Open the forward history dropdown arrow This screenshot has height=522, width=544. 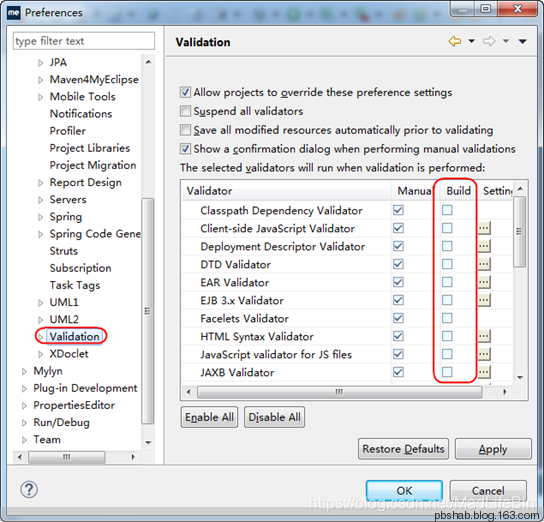tap(506, 41)
